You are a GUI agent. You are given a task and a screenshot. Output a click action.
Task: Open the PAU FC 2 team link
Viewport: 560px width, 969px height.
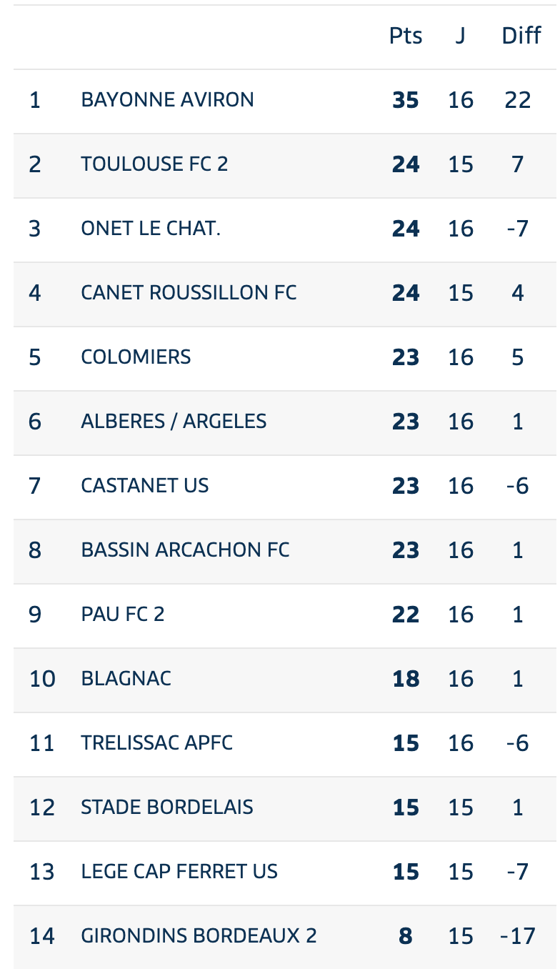[x=123, y=615]
